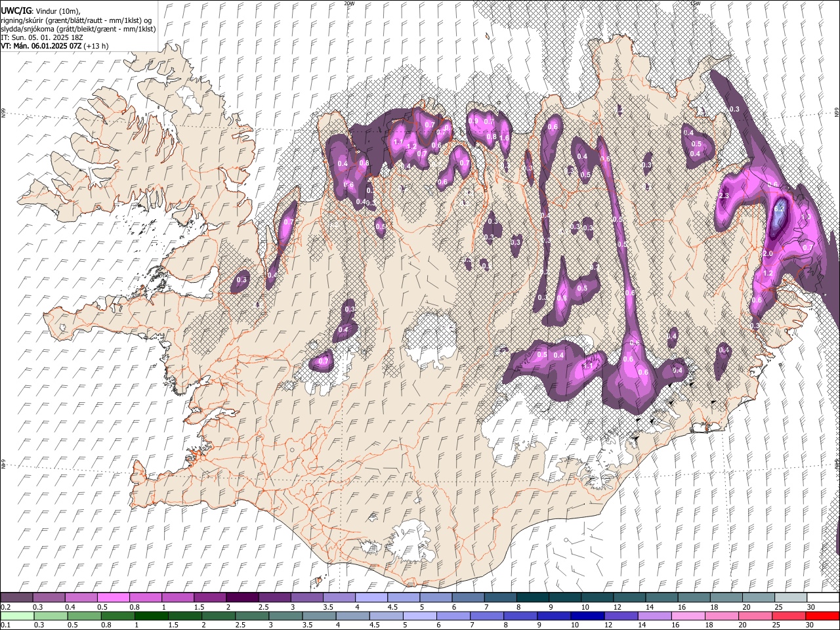Click the '0.2' label in upper legend row
Screen dimensions: 840x630
click(x=5, y=607)
